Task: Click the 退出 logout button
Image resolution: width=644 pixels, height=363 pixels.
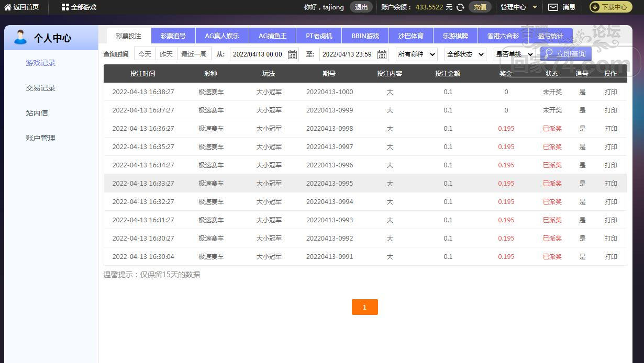Action: pyautogui.click(x=361, y=7)
